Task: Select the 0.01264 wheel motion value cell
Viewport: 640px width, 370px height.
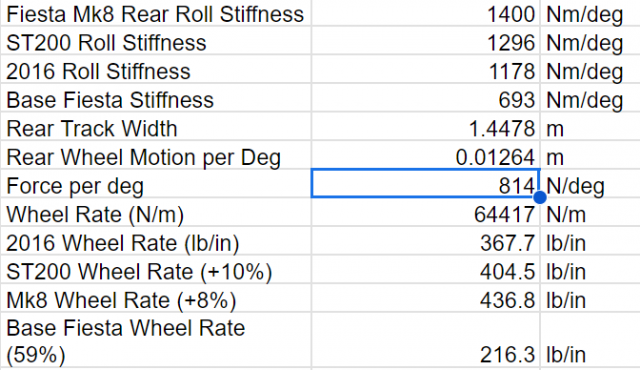Action: [x=426, y=157]
